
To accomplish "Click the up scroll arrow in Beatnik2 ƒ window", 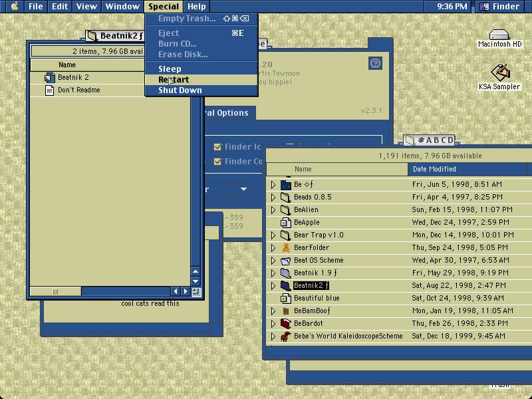I will (x=196, y=271).
